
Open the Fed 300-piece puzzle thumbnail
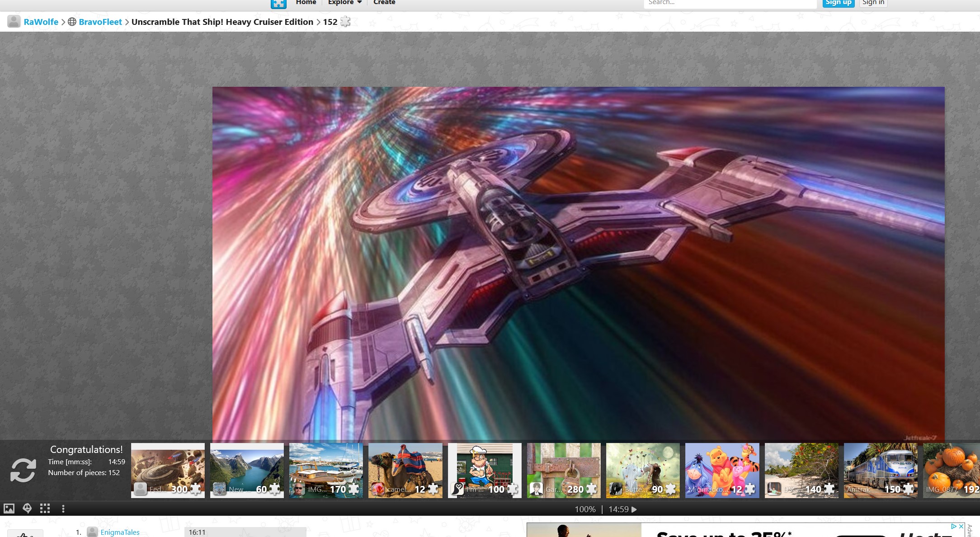pyautogui.click(x=168, y=471)
